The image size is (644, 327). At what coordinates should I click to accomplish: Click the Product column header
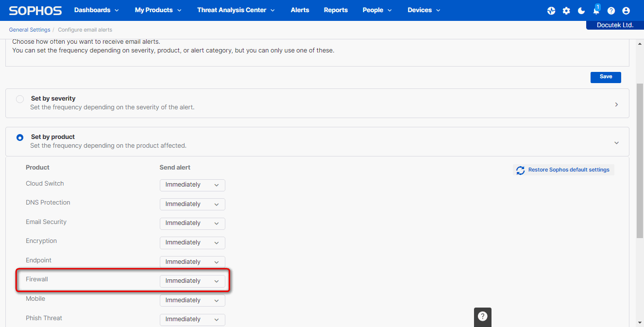(x=37, y=168)
